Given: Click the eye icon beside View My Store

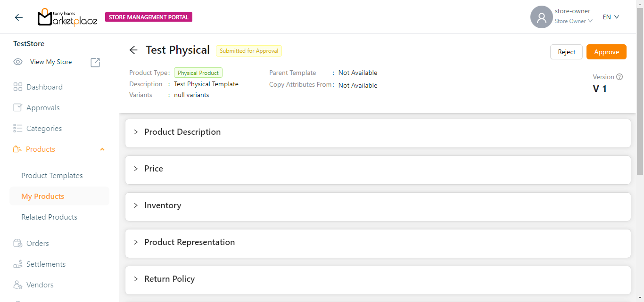Looking at the screenshot, I should coord(18,62).
